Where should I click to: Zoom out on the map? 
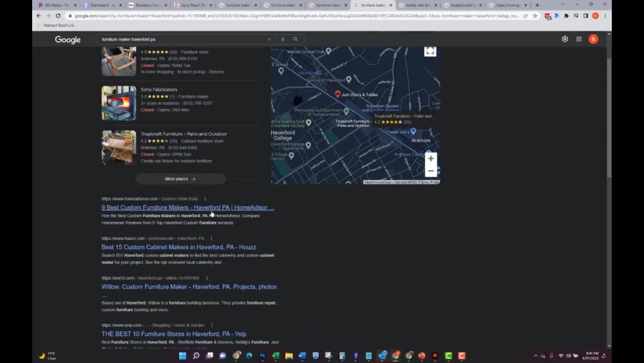click(431, 171)
